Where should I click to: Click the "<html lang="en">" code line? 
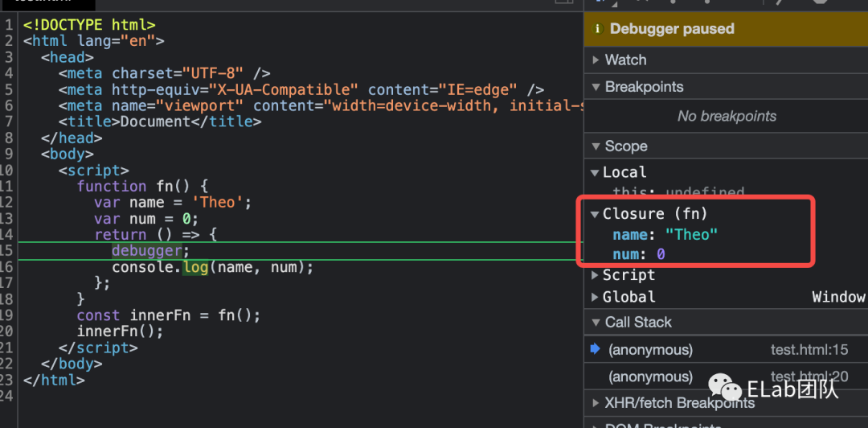coord(93,41)
